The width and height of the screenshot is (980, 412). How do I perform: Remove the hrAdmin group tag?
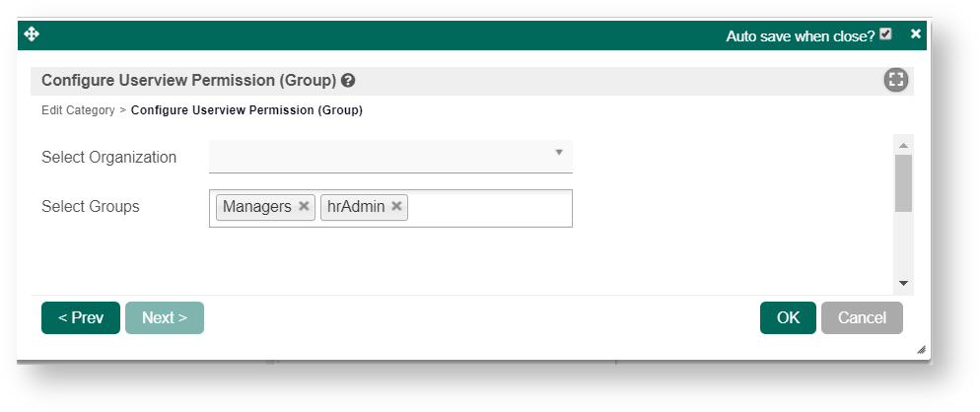[396, 207]
